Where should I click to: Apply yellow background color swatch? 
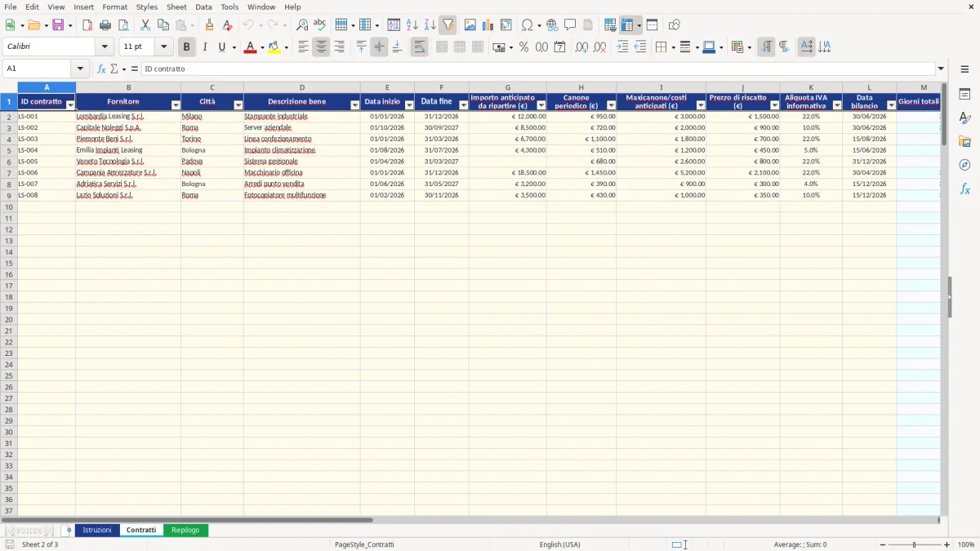(274, 47)
